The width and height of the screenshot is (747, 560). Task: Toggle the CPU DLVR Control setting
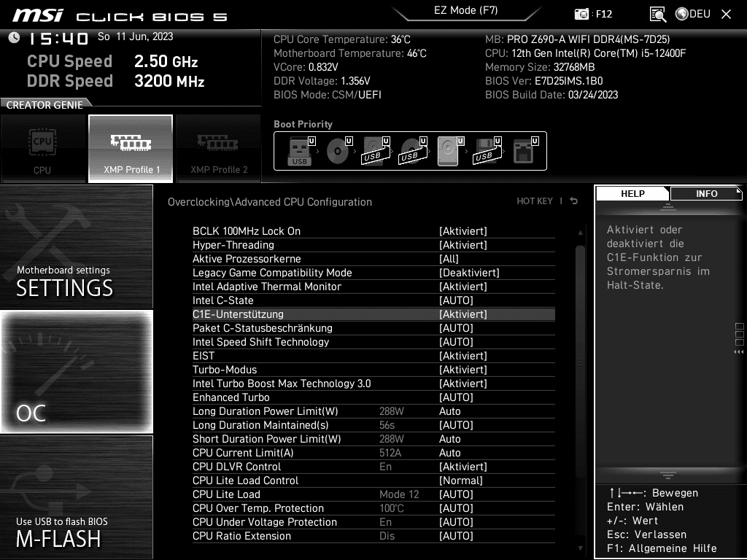click(373, 467)
